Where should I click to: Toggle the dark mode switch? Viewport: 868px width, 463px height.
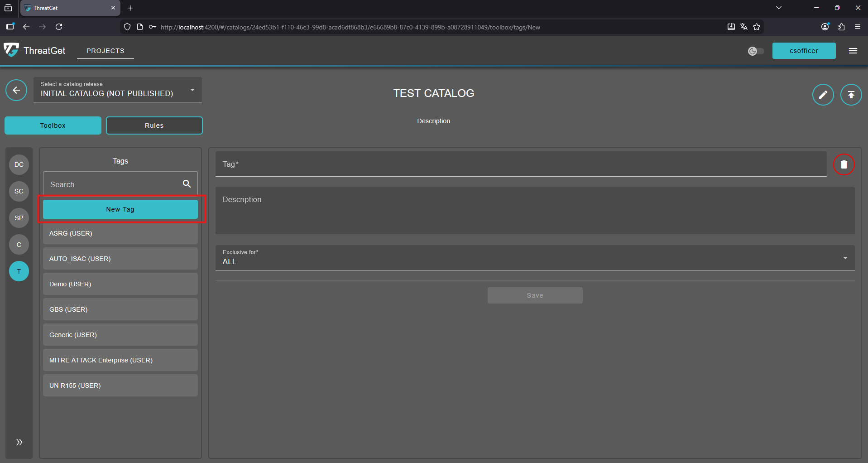(756, 51)
